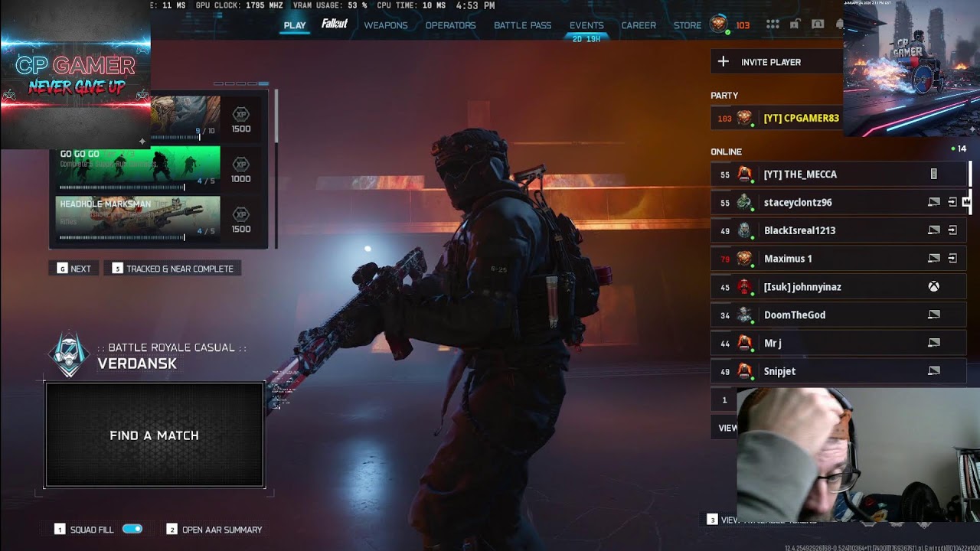Viewport: 980px width, 551px height.
Task: Select friend staceyclontz96 in online list
Action: click(838, 202)
